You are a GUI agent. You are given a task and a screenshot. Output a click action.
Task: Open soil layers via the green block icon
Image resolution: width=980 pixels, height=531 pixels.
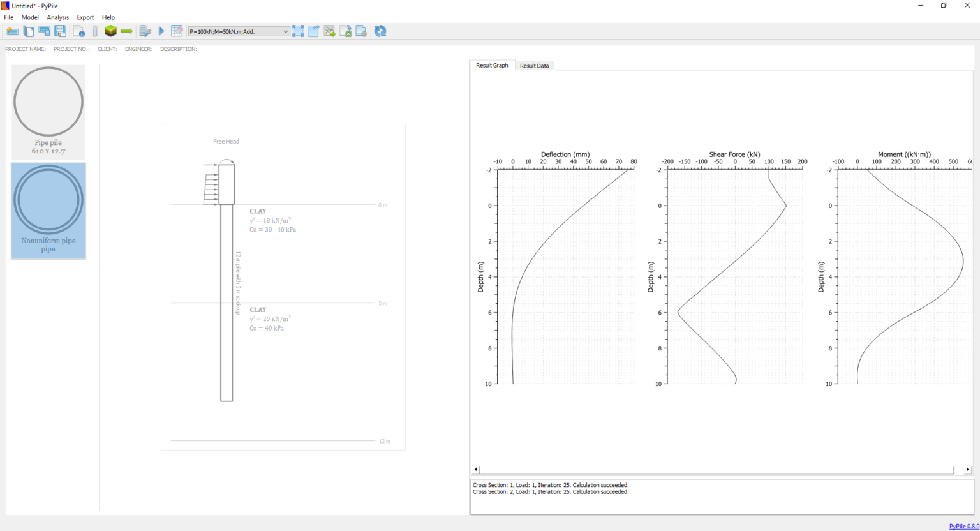[110, 31]
